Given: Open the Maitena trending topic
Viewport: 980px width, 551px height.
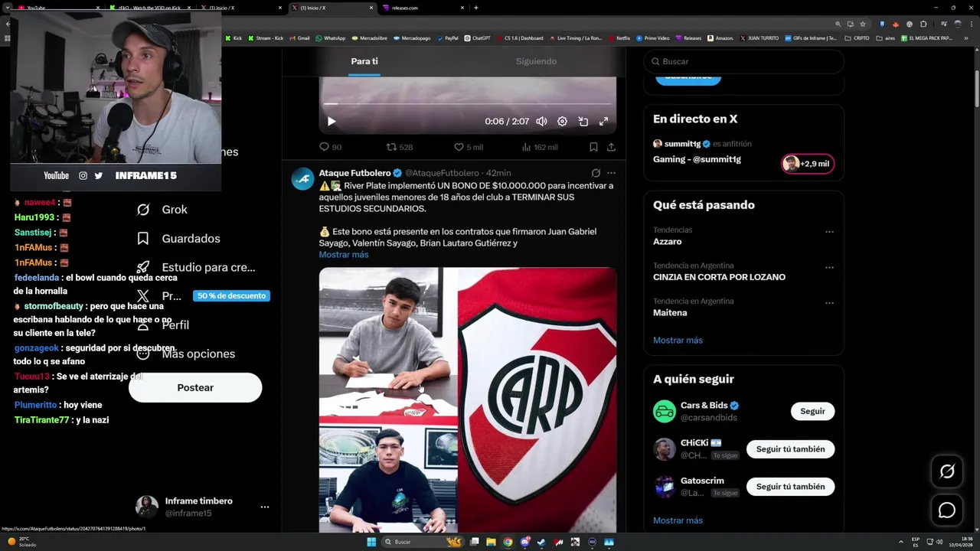Looking at the screenshot, I should pos(670,313).
